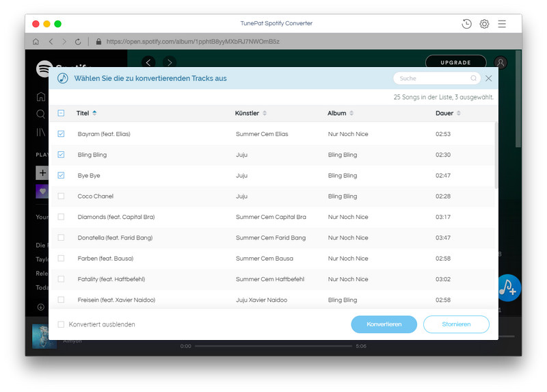Close the track selection dialog

click(489, 78)
